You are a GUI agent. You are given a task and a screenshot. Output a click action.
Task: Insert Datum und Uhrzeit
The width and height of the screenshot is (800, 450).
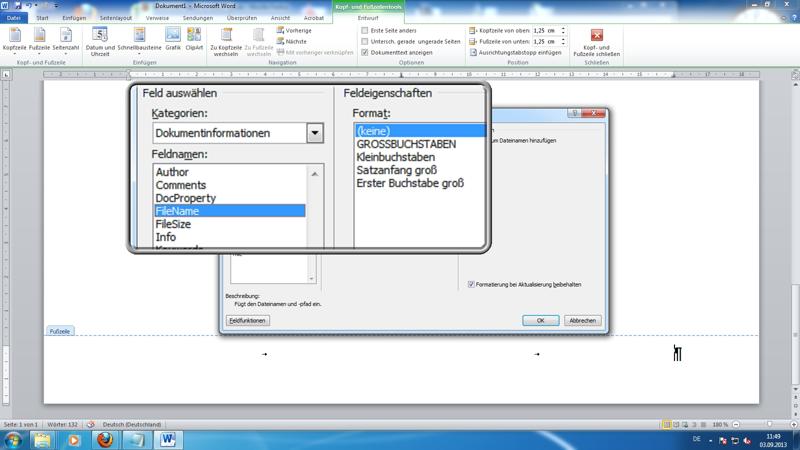[x=100, y=41]
